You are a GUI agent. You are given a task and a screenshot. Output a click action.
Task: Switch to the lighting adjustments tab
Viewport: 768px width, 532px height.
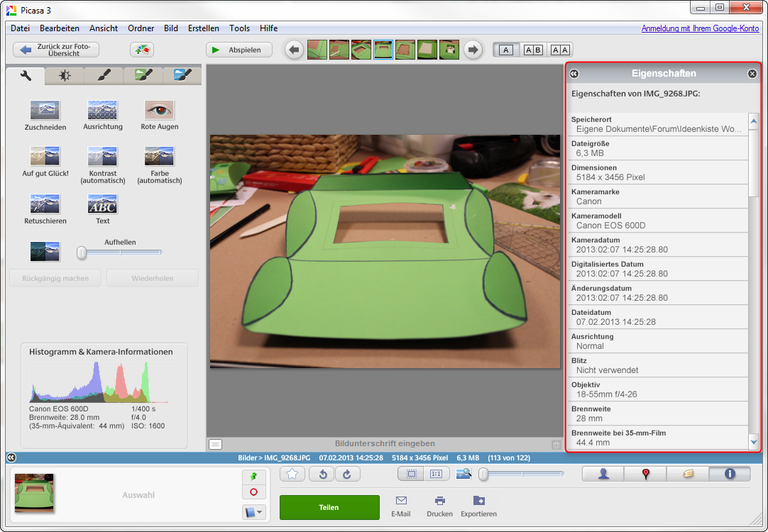point(65,75)
